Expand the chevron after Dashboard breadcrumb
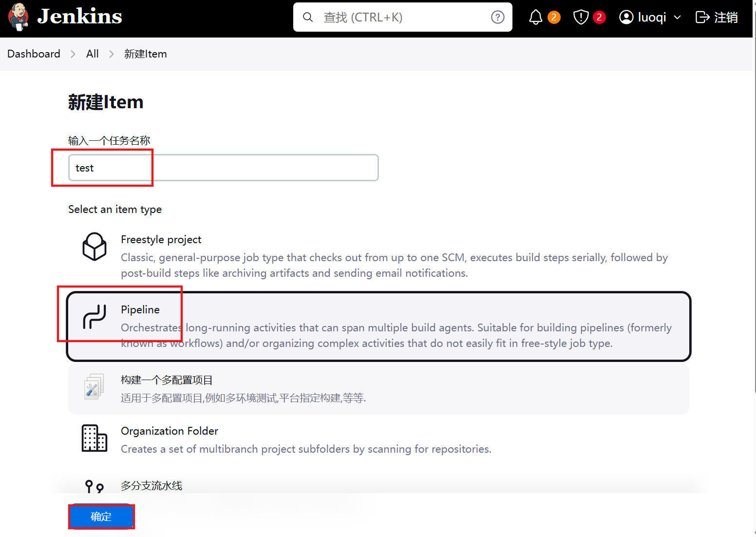The height and width of the screenshot is (537, 756). pos(73,54)
